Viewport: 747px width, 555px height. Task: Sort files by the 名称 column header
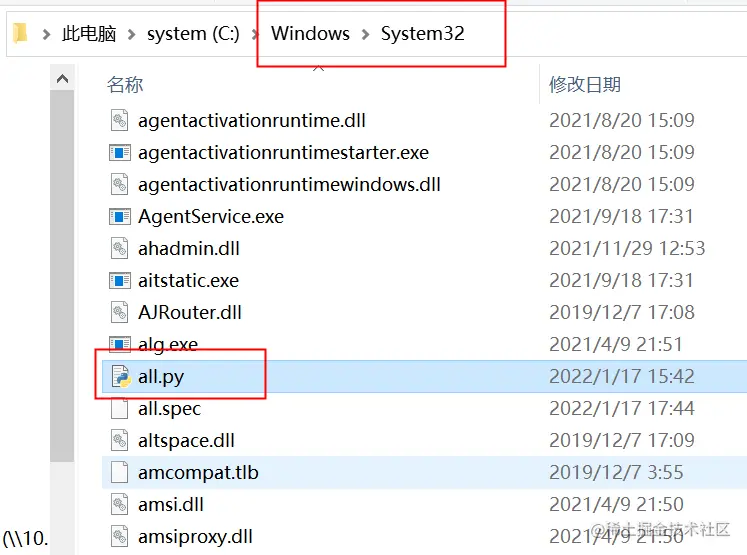click(x=126, y=85)
